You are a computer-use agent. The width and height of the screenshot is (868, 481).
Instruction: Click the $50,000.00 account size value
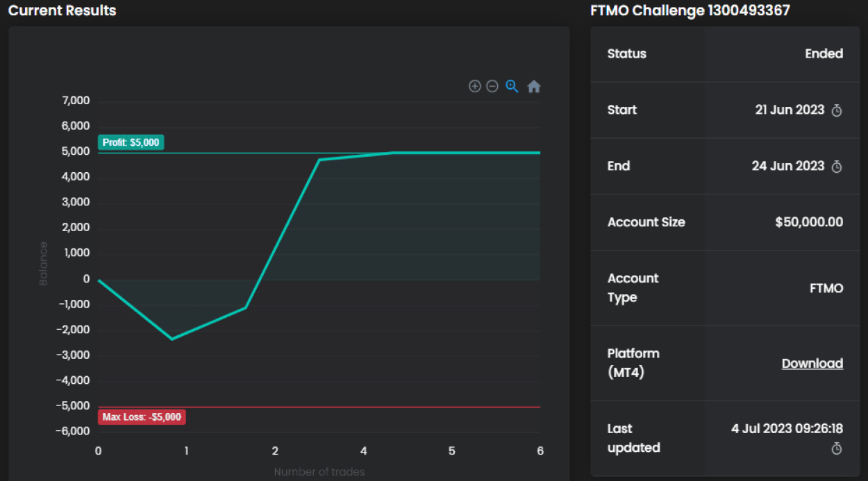pos(809,222)
